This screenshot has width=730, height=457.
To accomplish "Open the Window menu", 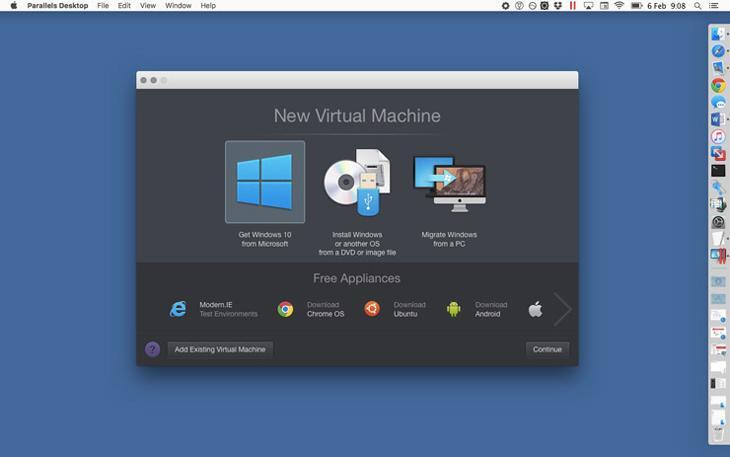I will tap(178, 6).
